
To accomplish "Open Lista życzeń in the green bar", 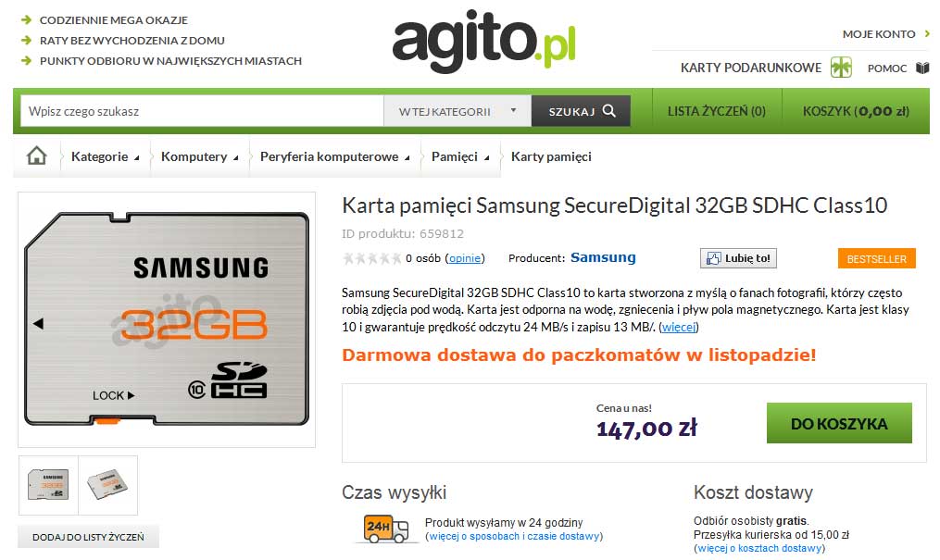I will (x=717, y=111).
